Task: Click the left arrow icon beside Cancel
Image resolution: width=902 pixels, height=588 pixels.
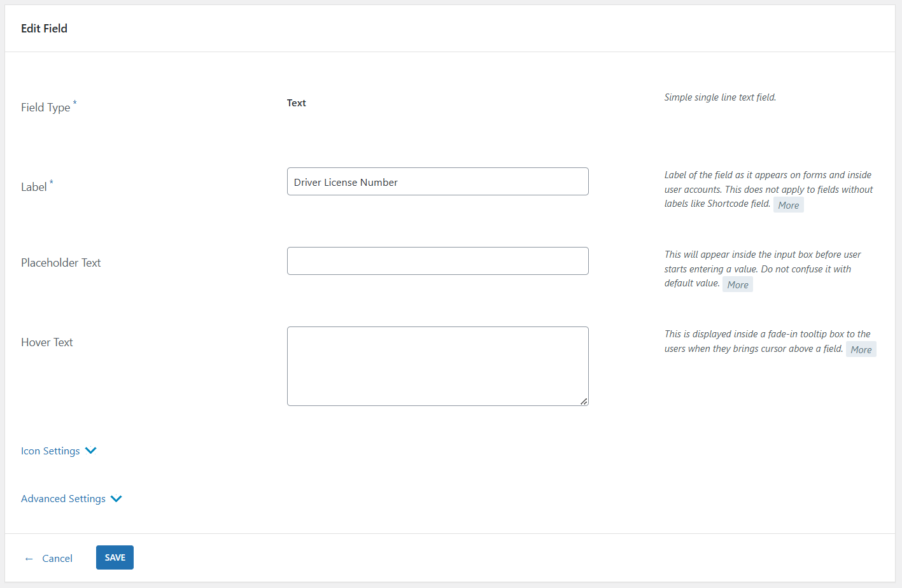Action: [x=29, y=559]
